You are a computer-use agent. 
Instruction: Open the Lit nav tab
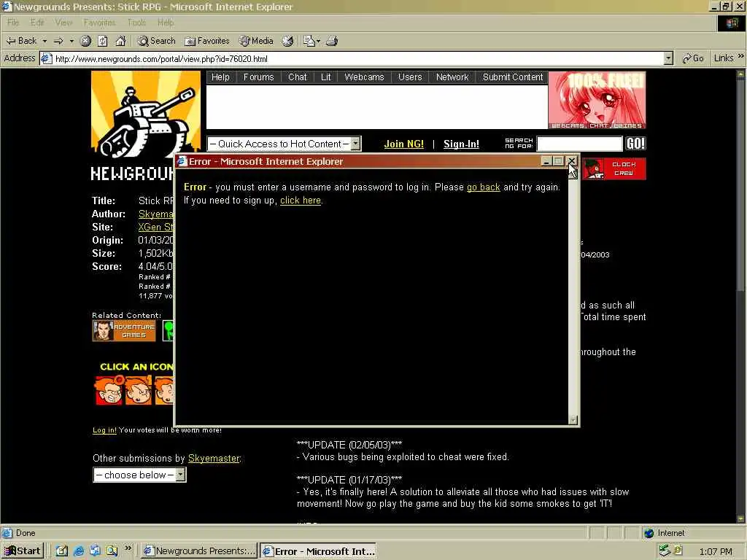tap(326, 77)
